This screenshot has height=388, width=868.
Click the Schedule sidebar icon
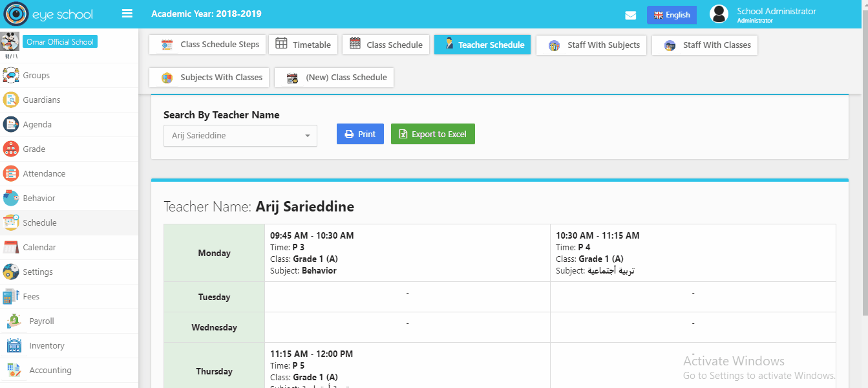click(10, 223)
